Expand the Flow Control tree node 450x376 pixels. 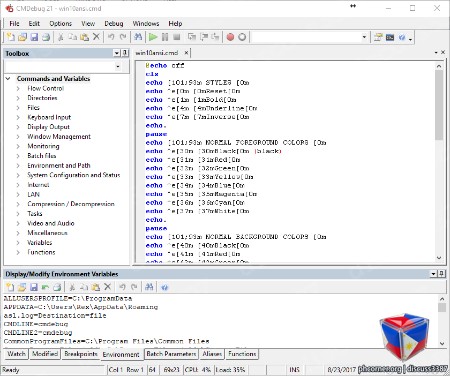[18, 89]
